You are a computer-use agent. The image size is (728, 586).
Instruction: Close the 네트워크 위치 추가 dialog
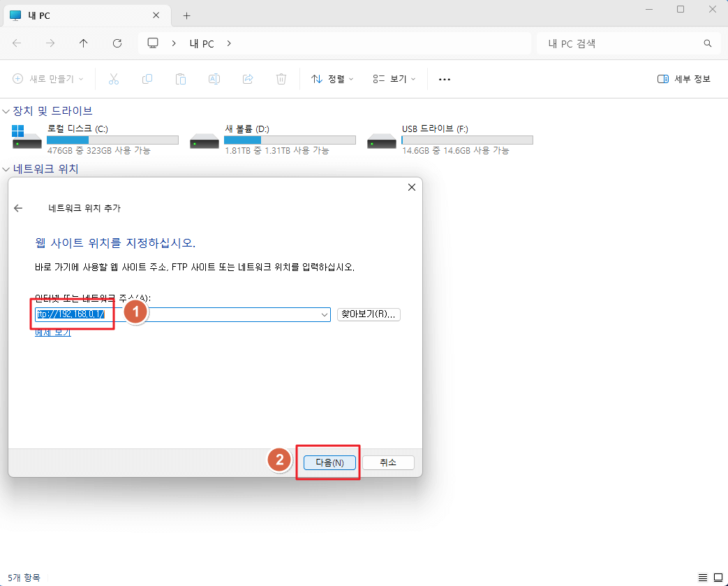(x=411, y=187)
